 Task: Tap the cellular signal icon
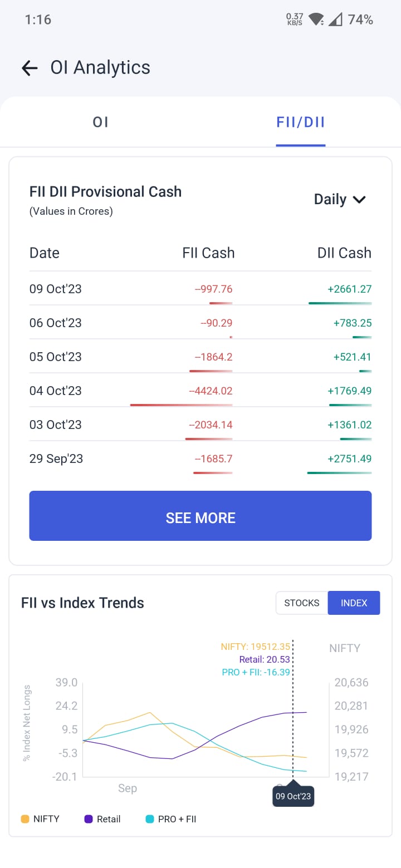point(335,20)
